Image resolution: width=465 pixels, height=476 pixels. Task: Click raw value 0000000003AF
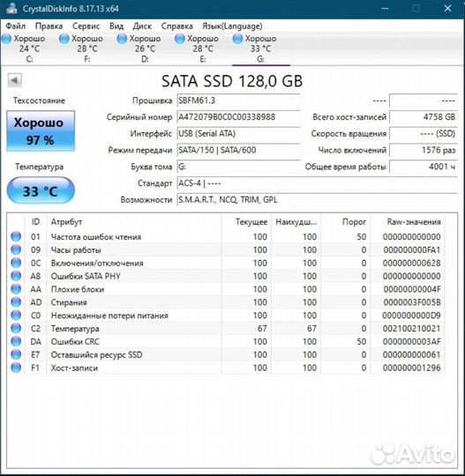tap(412, 341)
